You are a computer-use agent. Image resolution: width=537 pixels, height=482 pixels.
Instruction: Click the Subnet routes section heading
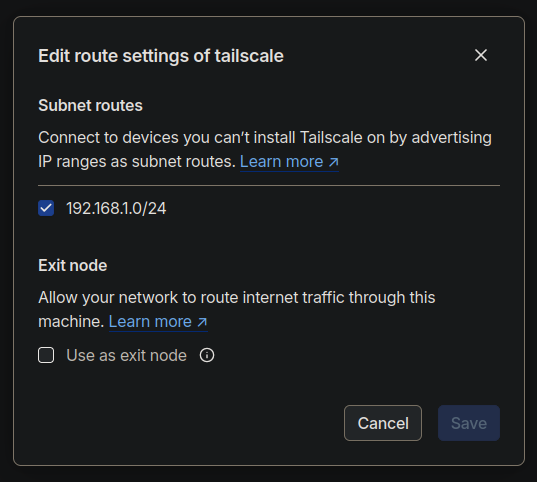90,105
